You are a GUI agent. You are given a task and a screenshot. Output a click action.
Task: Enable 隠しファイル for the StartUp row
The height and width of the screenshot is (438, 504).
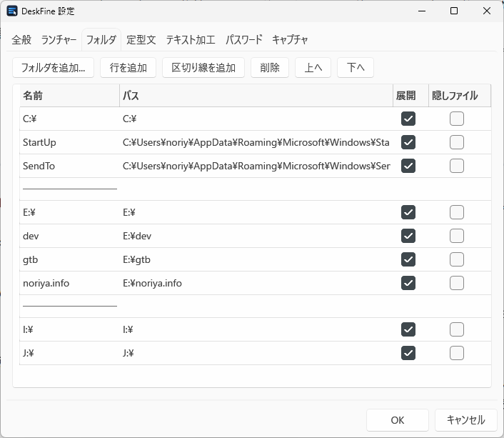[x=457, y=142]
